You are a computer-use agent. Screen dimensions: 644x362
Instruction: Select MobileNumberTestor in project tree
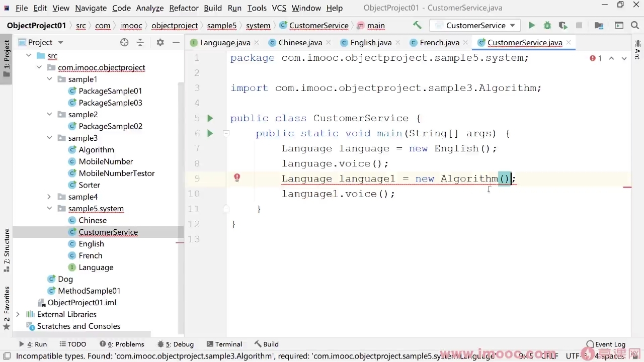click(x=117, y=173)
